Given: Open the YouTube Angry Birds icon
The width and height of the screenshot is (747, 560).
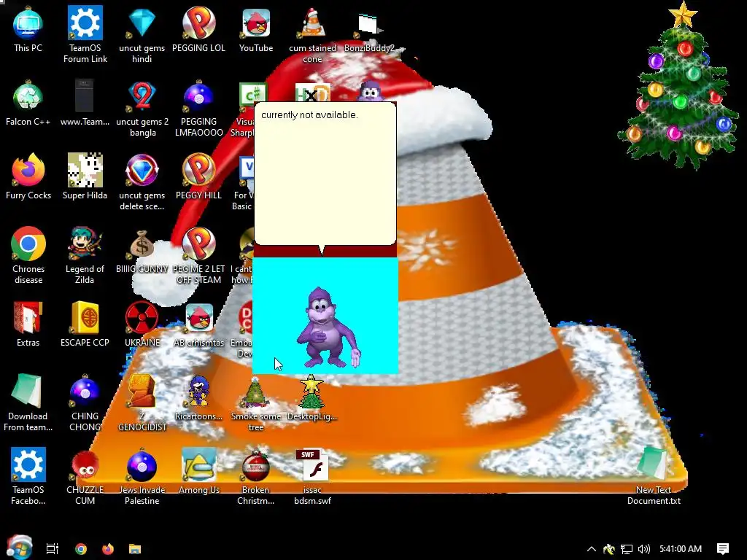Looking at the screenshot, I should tap(256, 29).
